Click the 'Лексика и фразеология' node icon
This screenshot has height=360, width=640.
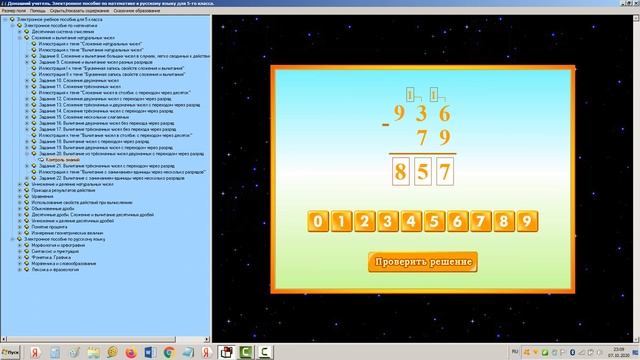27,270
